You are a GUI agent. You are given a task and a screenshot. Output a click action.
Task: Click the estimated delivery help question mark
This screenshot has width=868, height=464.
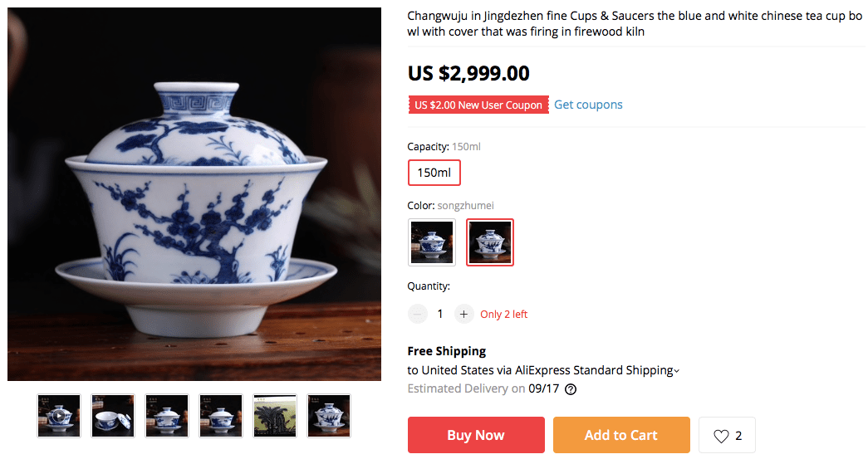point(571,388)
